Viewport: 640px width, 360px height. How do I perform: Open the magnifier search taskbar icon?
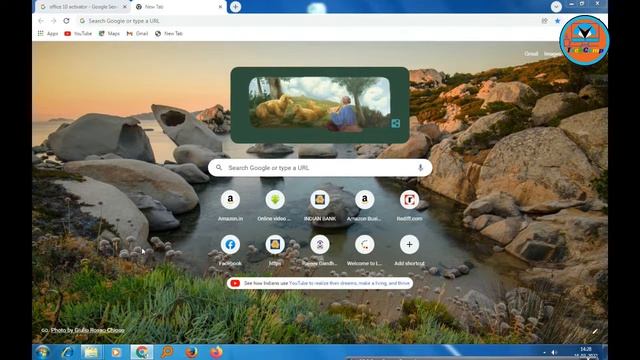coord(167,352)
